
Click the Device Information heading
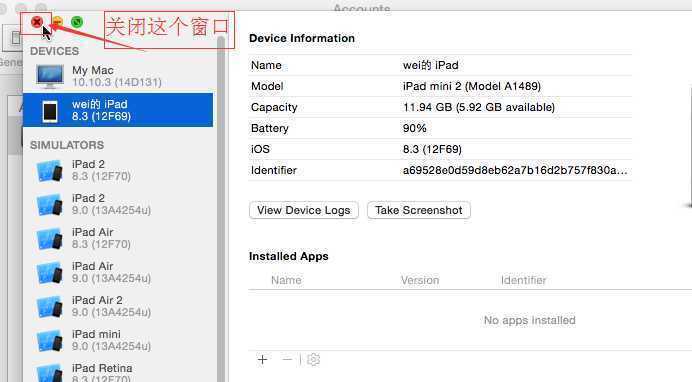(x=302, y=38)
